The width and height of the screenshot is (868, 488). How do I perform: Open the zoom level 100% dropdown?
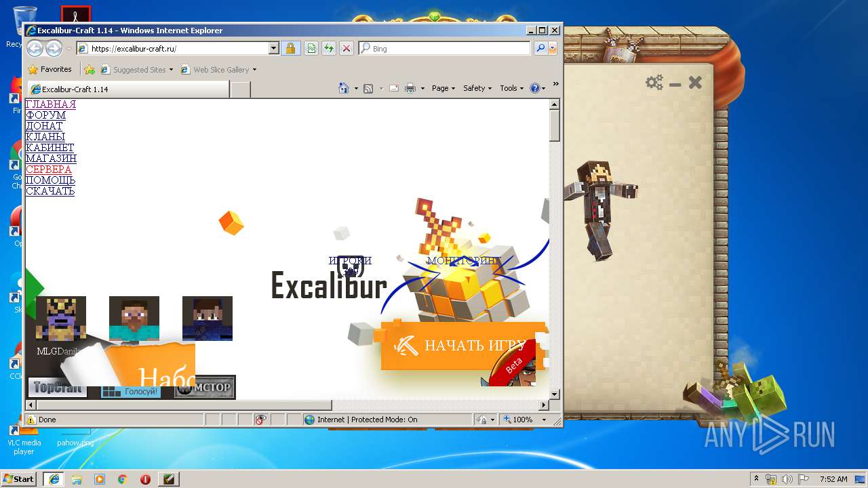pyautogui.click(x=544, y=420)
